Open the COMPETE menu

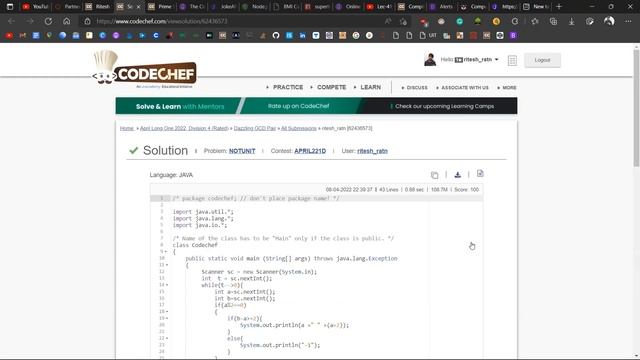point(329,87)
